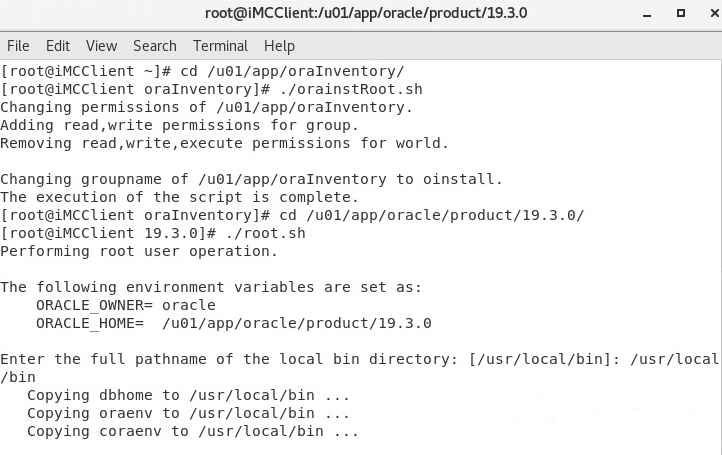Click the 'Copying dbhome' output line
The height and width of the screenshot is (455, 722).
tap(188, 395)
